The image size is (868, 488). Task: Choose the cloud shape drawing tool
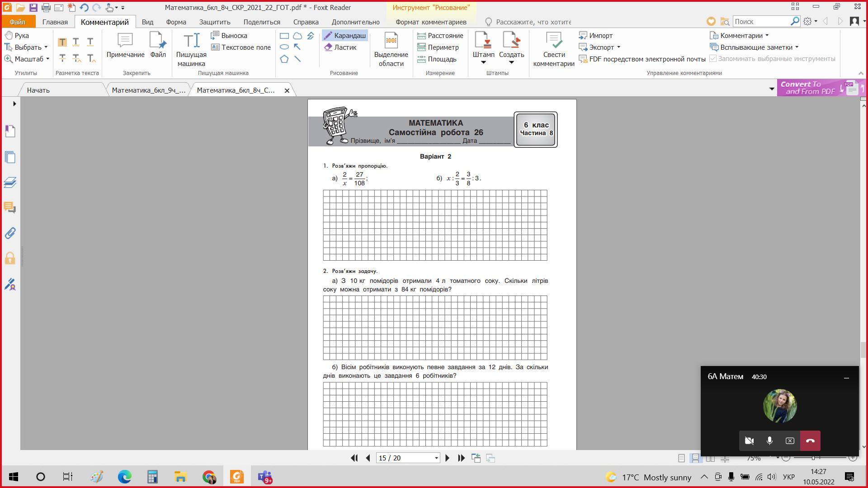[297, 36]
